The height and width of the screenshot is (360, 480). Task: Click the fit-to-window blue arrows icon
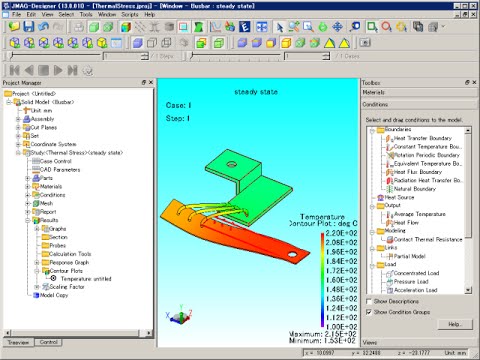262,27
